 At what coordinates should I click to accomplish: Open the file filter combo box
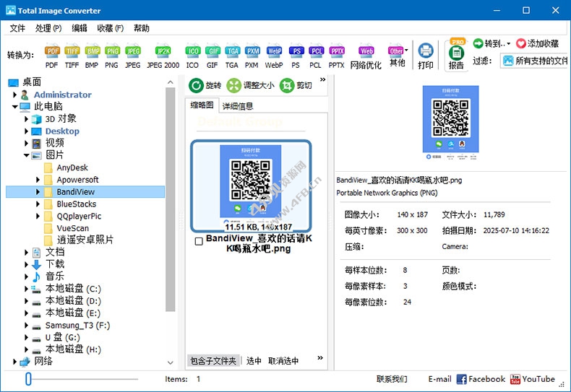click(x=534, y=61)
